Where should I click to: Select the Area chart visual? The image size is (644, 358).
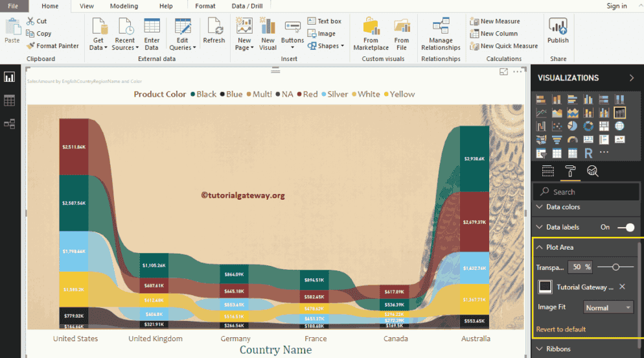pyautogui.click(x=557, y=113)
